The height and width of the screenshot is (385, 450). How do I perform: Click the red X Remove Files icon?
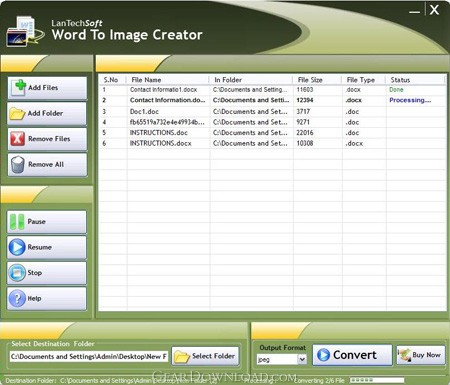17,139
